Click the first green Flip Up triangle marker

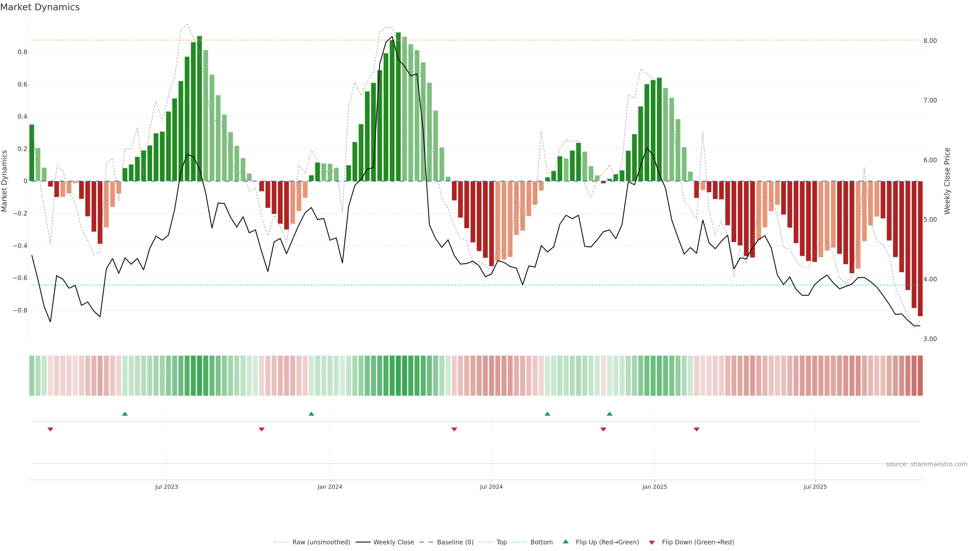point(125,414)
